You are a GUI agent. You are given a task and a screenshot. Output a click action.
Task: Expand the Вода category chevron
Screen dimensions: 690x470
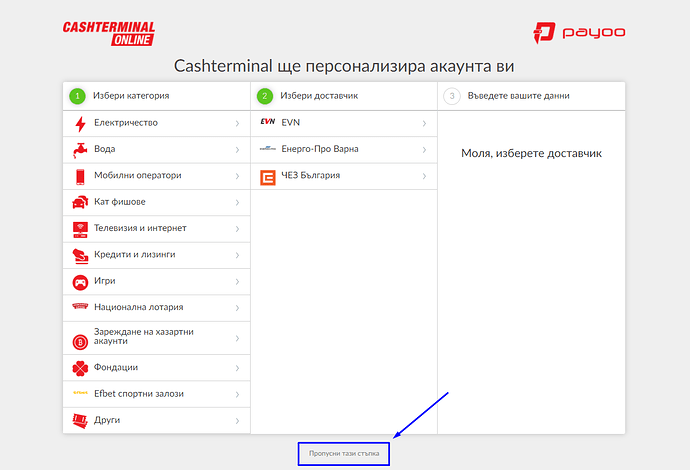[x=237, y=150]
